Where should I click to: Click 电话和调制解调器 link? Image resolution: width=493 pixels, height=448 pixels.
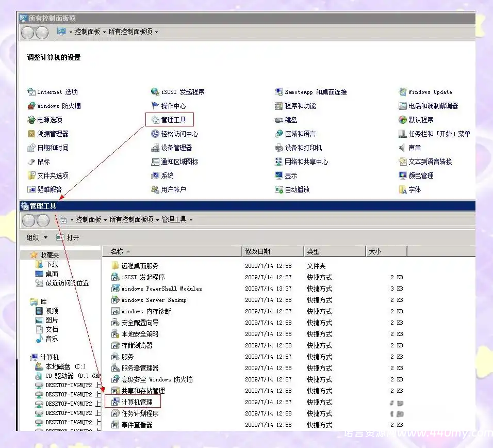(433, 106)
